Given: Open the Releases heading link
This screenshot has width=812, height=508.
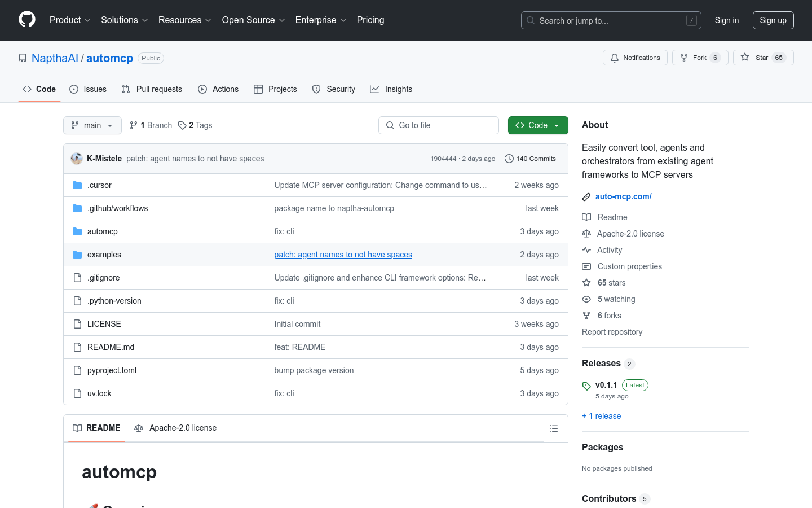Looking at the screenshot, I should click(x=608, y=364).
